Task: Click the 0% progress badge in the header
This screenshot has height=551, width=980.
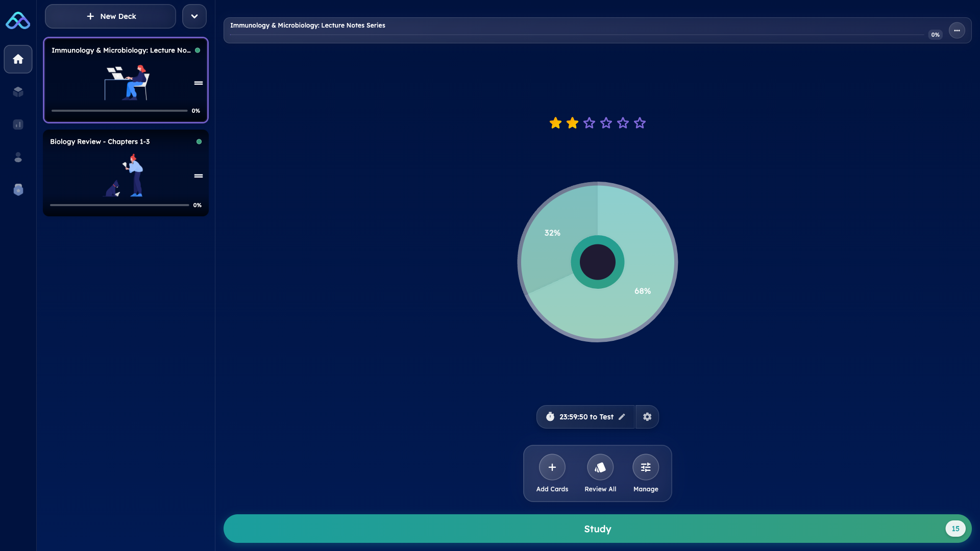Action: [936, 35]
